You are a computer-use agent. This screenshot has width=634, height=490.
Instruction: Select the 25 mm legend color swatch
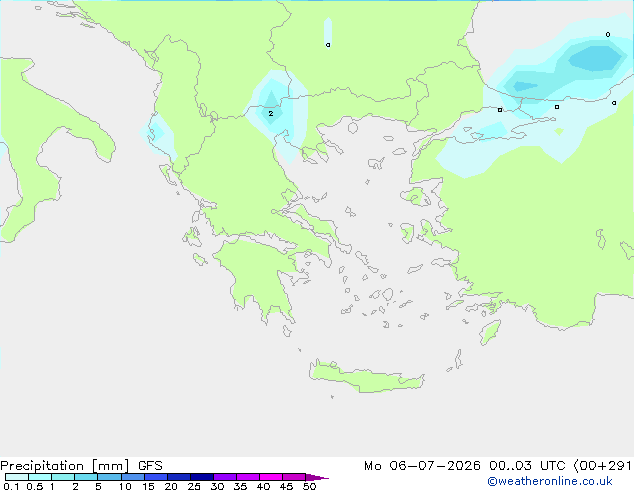pos(201,477)
